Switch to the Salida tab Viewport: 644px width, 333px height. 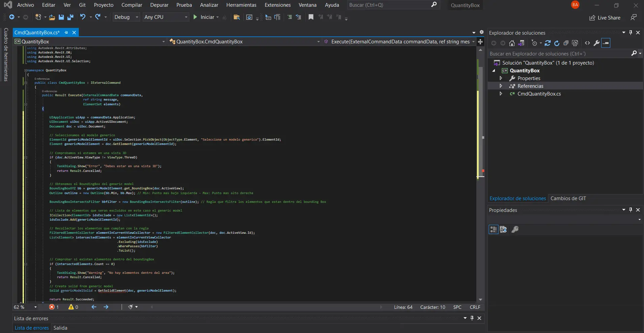click(x=60, y=328)
